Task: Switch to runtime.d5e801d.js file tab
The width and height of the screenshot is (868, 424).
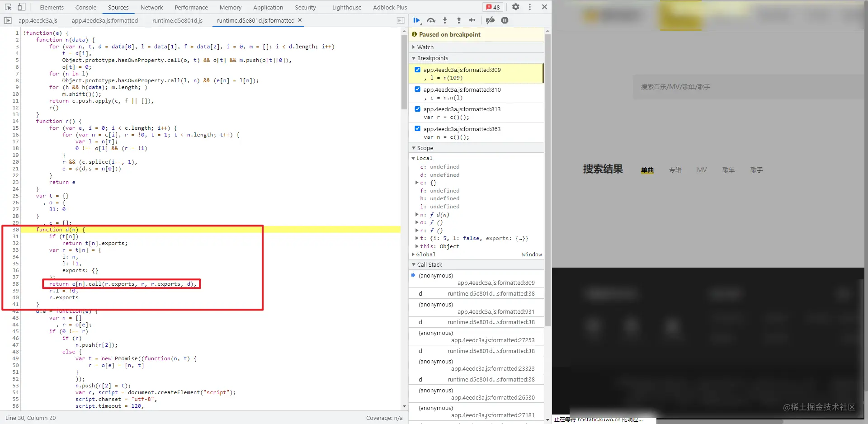Action: tap(178, 20)
